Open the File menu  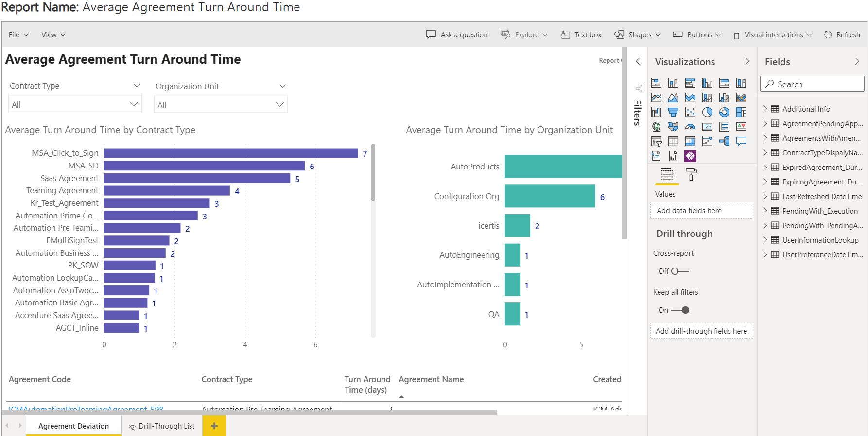pyautogui.click(x=18, y=35)
